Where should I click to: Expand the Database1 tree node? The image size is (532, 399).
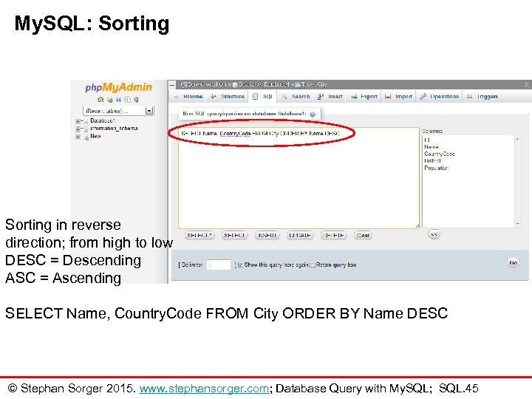[78, 121]
